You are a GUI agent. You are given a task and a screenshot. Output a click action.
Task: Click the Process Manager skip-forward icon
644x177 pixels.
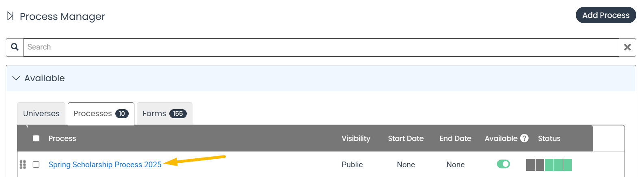(x=10, y=16)
